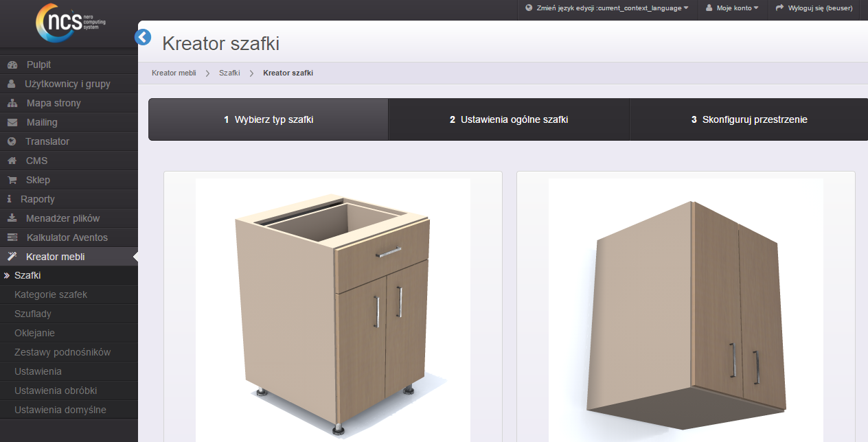Click the Mailing envelope icon
This screenshot has height=442, width=868.
pyautogui.click(x=12, y=122)
